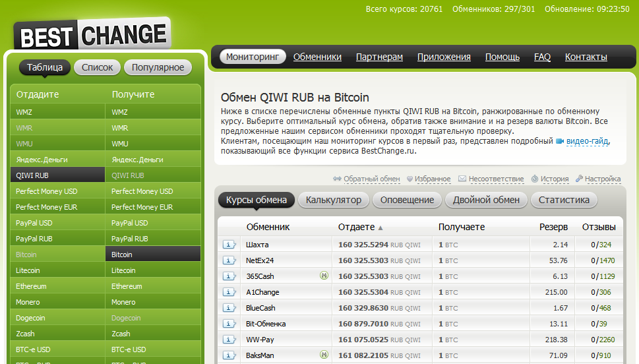Select Perfect Money EUR in Получите column
The image size is (639, 364).
click(153, 207)
